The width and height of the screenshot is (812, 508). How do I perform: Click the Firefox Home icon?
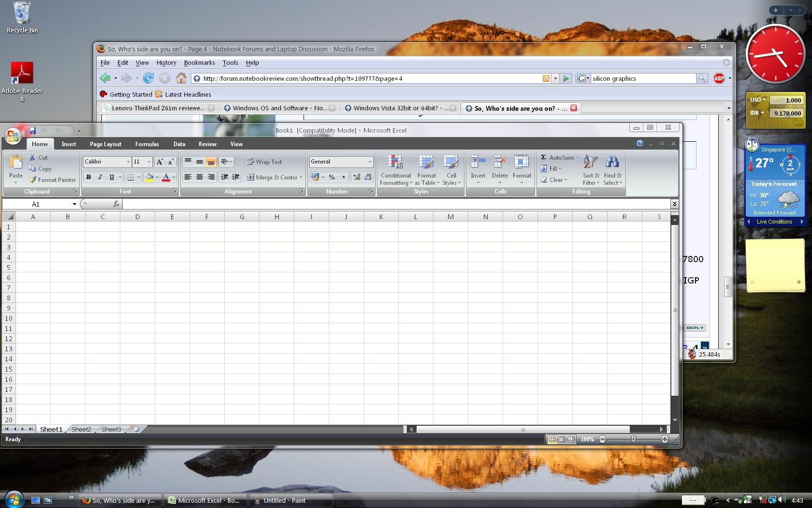click(181, 78)
